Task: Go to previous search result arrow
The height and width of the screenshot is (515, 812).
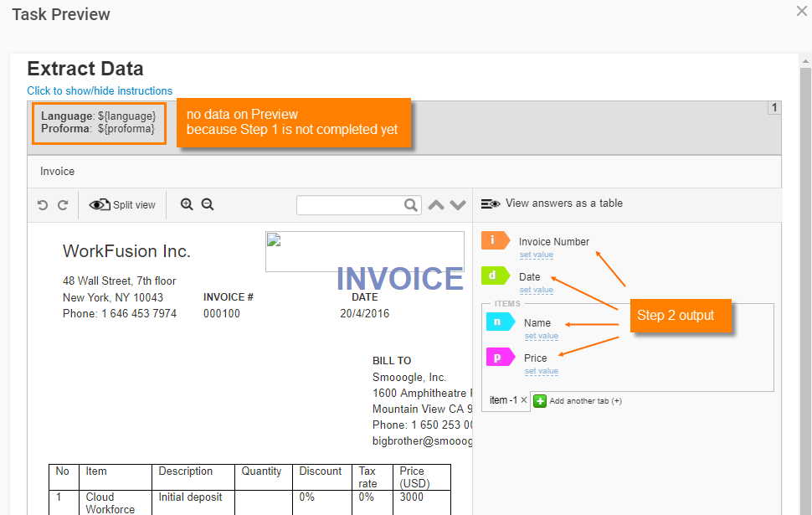Action: tap(436, 205)
